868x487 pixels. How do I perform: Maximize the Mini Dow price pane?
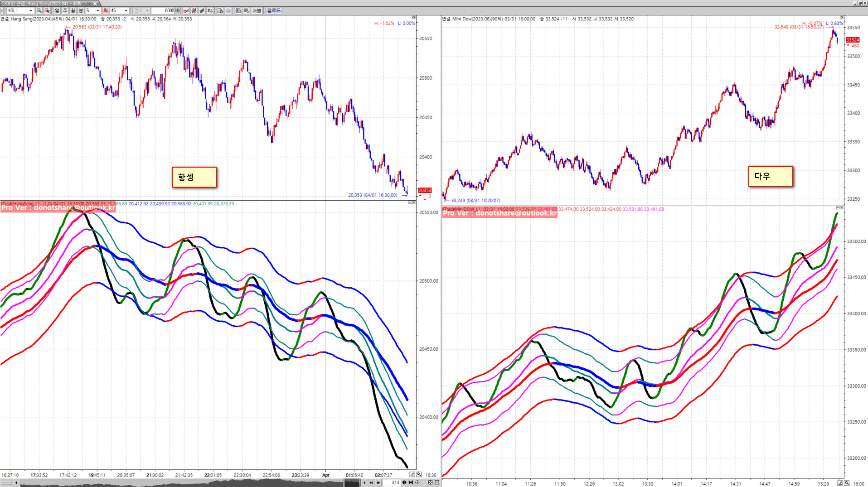[842, 18]
